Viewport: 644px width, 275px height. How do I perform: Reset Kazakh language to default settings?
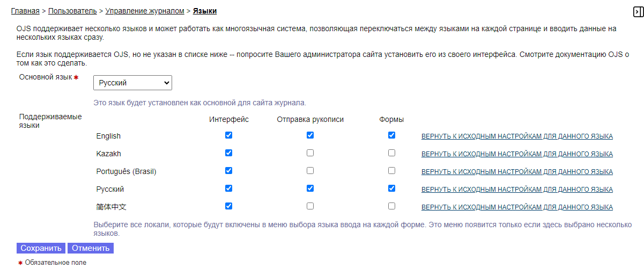point(517,154)
